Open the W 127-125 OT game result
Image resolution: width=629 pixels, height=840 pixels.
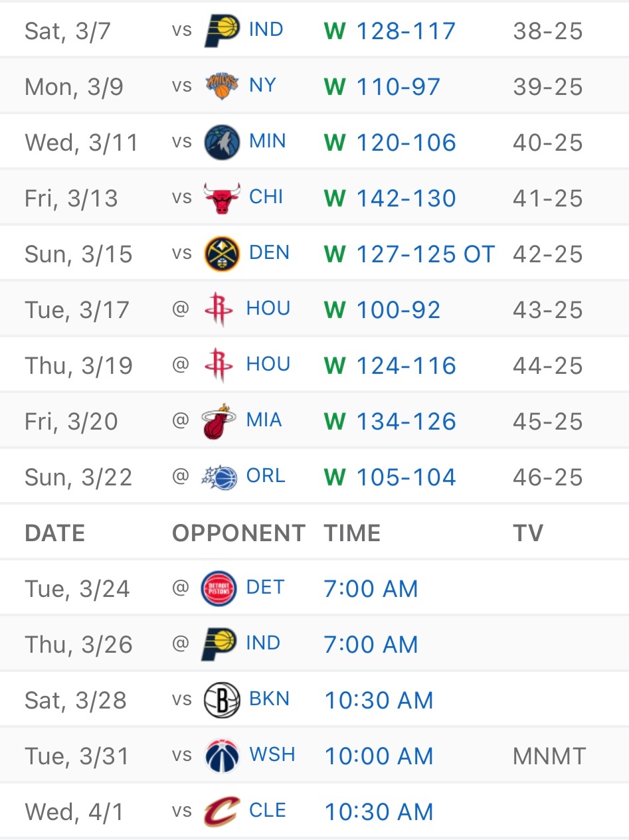pos(409,254)
